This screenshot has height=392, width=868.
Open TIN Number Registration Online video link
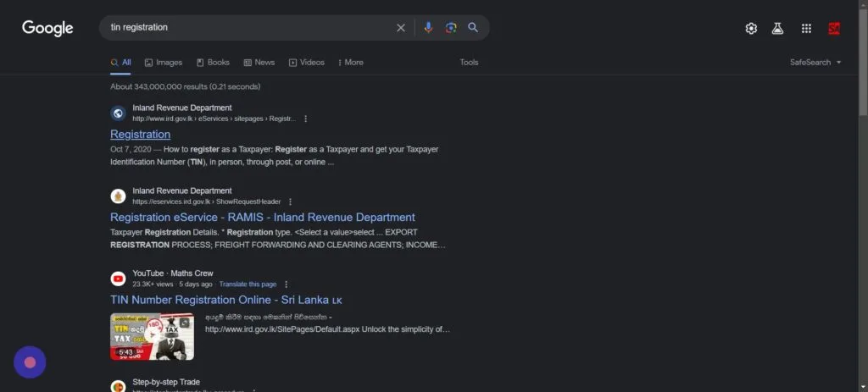point(225,301)
